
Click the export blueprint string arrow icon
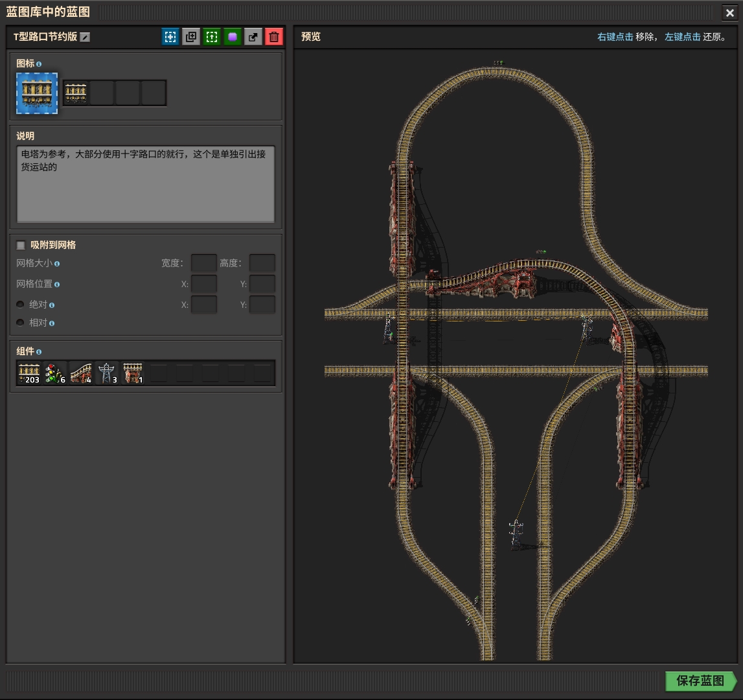point(253,37)
